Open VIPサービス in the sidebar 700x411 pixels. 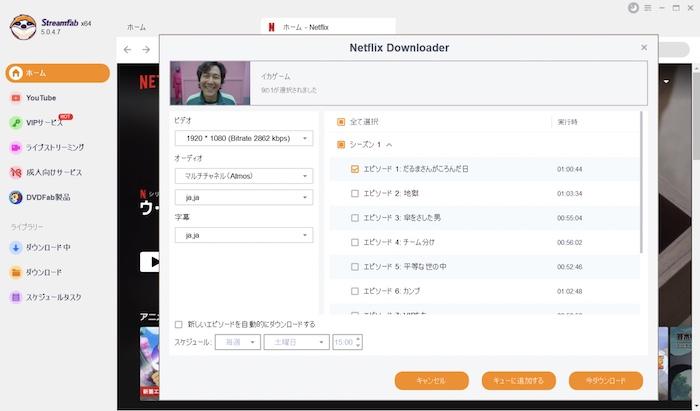click(x=44, y=122)
